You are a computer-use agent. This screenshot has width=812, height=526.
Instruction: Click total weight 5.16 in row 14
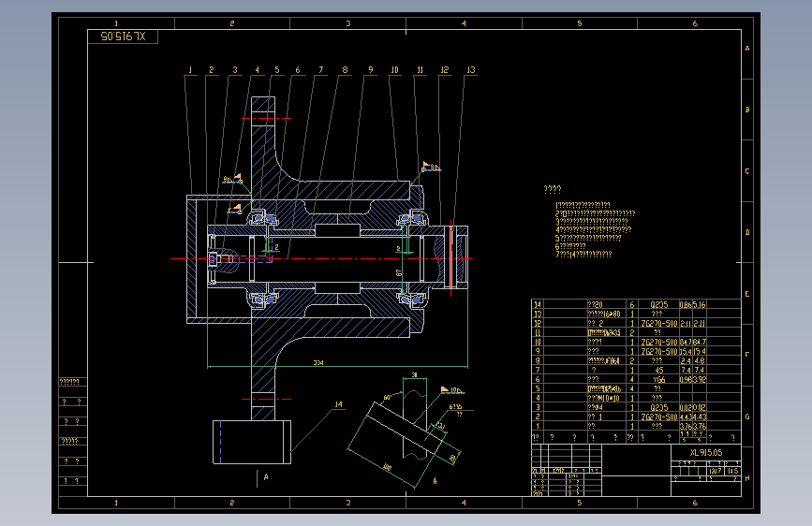(700, 305)
